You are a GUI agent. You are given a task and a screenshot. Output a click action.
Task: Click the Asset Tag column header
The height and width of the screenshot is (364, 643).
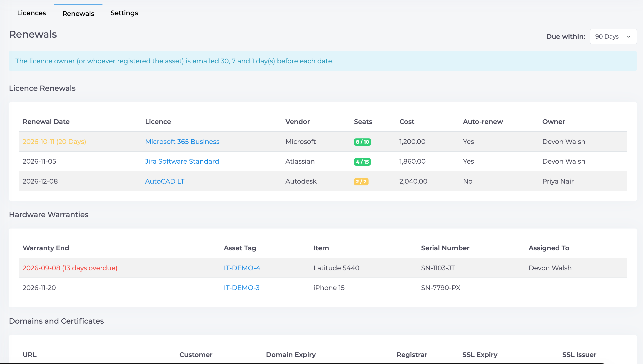tap(240, 248)
